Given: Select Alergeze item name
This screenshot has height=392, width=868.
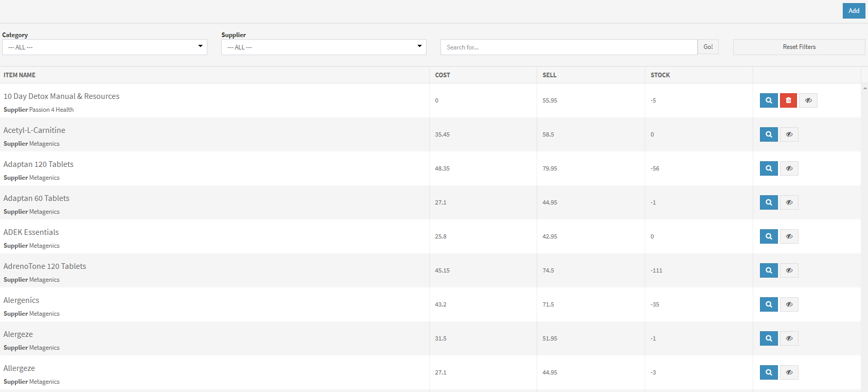Looking at the screenshot, I should pyautogui.click(x=19, y=334).
